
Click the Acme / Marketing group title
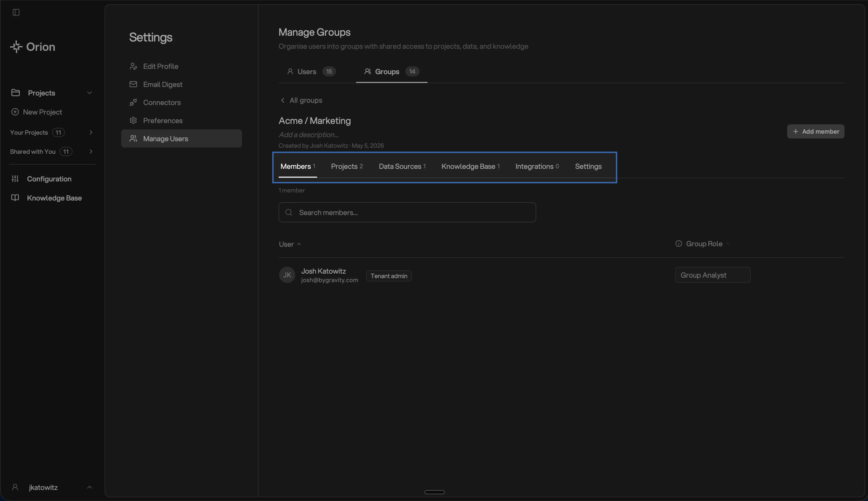(x=314, y=120)
